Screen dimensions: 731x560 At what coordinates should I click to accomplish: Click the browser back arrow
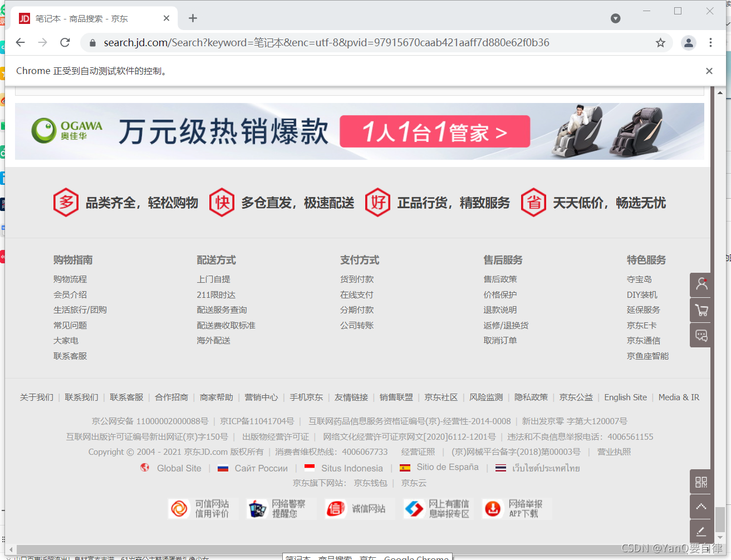[21, 42]
